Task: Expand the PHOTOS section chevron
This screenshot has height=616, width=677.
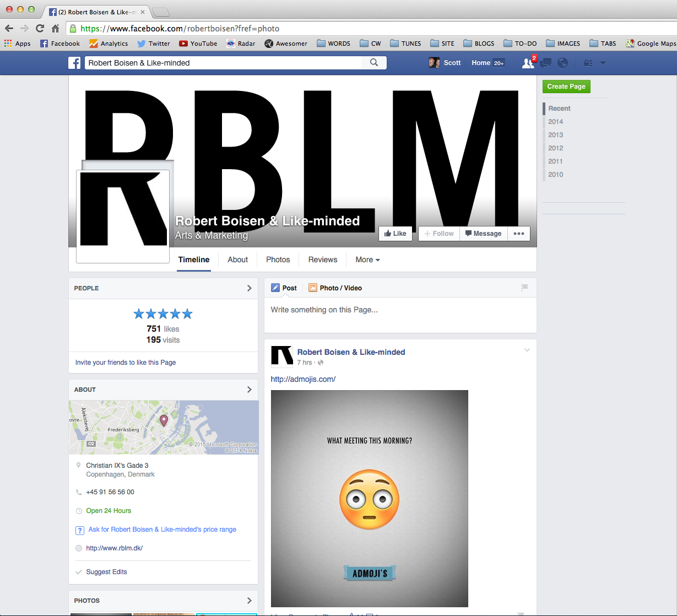Action: (249, 601)
